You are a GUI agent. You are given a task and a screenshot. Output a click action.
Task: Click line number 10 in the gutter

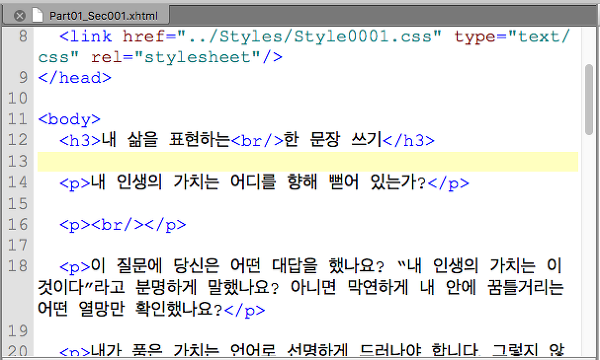coord(18,98)
